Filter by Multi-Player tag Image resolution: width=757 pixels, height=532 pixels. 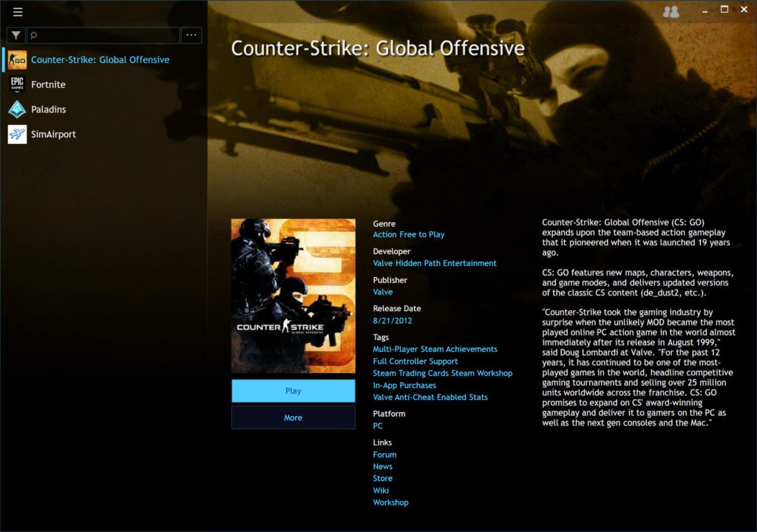point(396,349)
